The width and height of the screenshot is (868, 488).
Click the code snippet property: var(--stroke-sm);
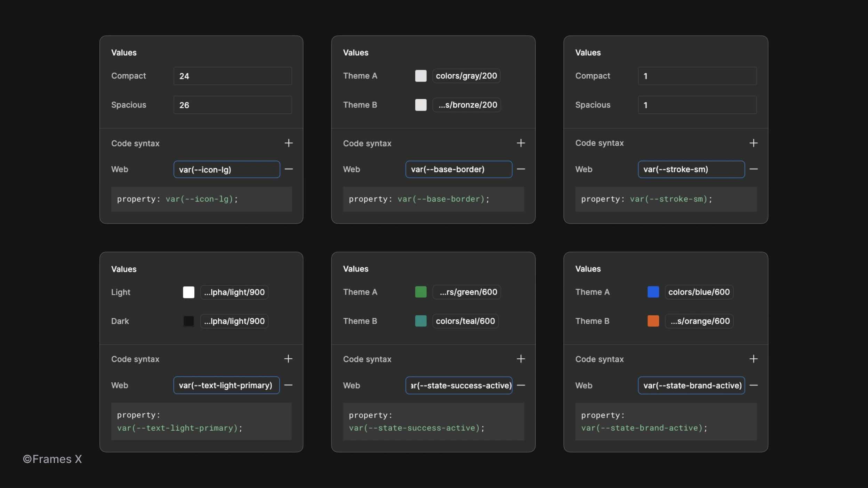coord(666,199)
